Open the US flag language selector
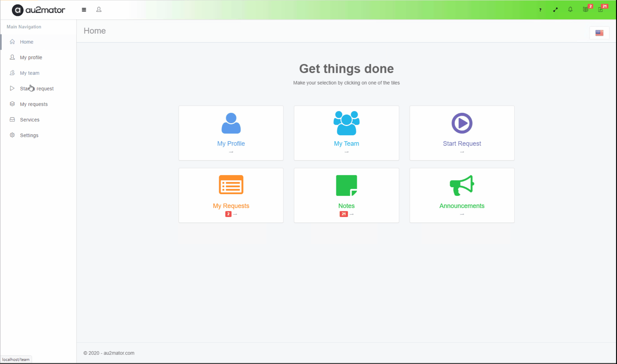617x364 pixels. point(599,33)
